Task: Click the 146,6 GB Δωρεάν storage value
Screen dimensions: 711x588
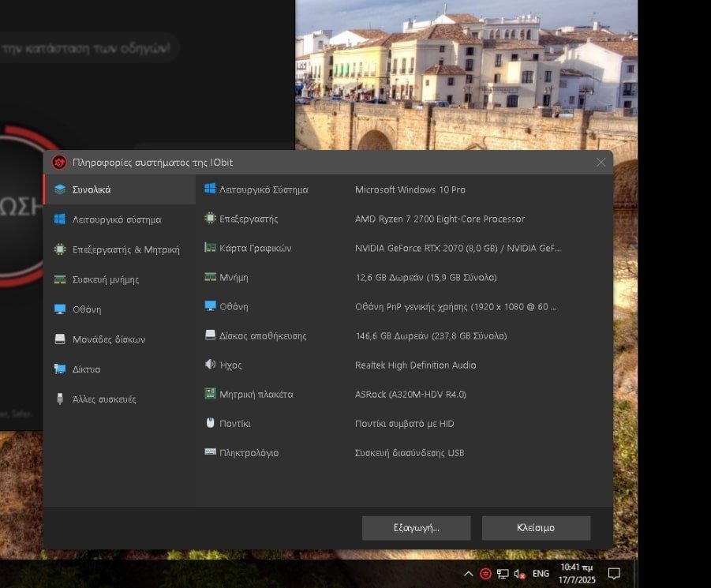Action: [x=431, y=335]
